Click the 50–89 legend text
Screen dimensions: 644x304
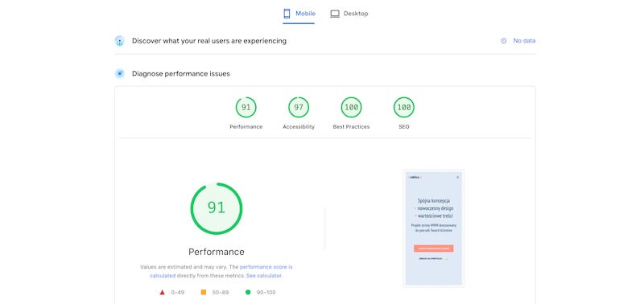pyautogui.click(x=220, y=293)
